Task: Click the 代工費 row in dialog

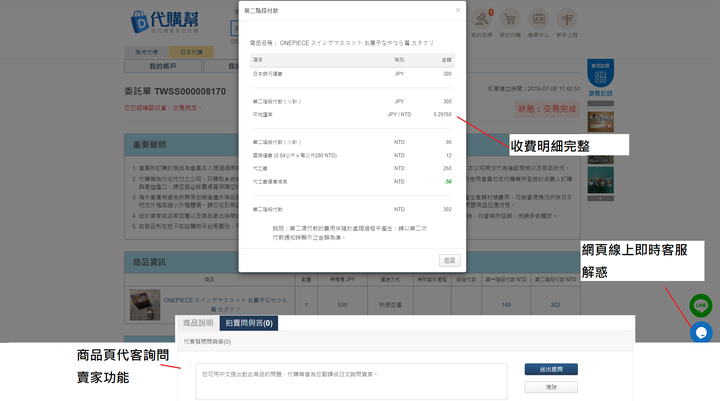Action: (x=352, y=169)
